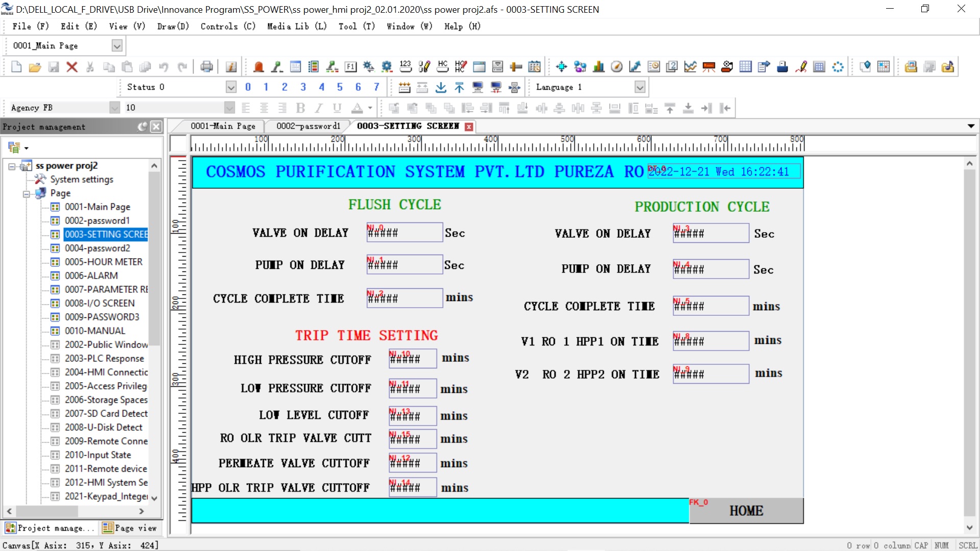Open the 0001_Main Page selector dropdown
Image resolution: width=980 pixels, height=551 pixels.
117,46
